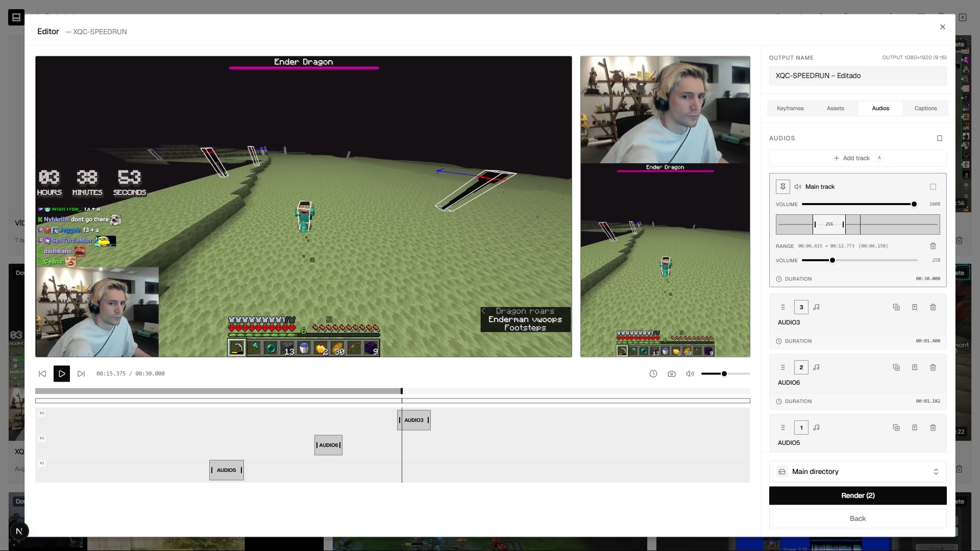Adjust the 25% range volume slider

(x=860, y=260)
